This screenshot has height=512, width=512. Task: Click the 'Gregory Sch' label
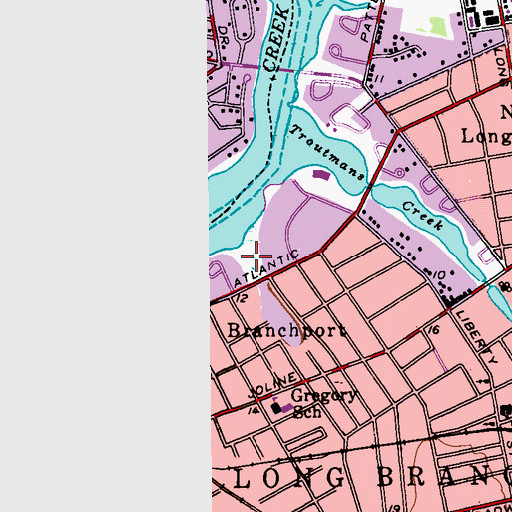323,404
